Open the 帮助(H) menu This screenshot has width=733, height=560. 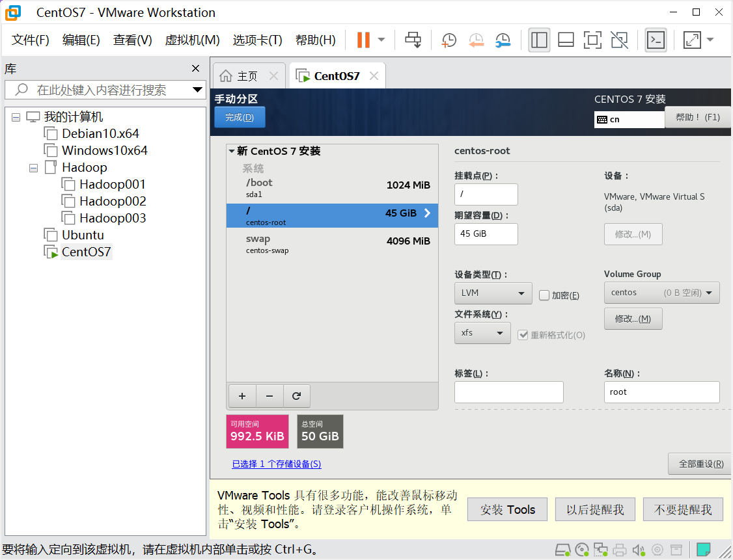coord(316,40)
